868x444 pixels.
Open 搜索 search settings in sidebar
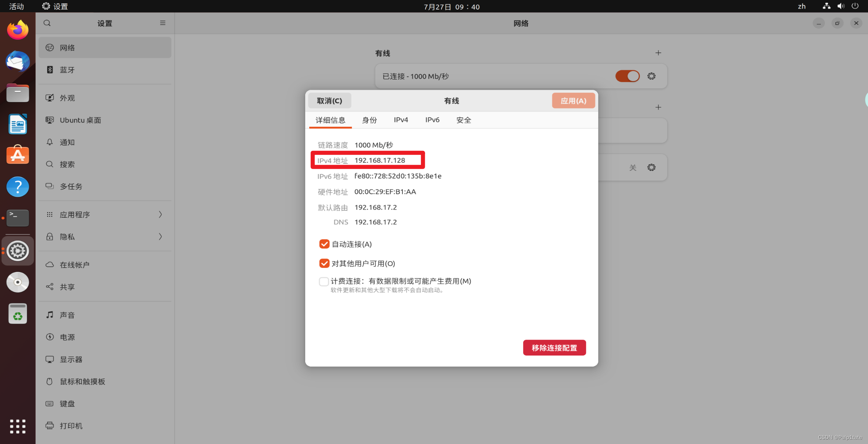click(105, 165)
